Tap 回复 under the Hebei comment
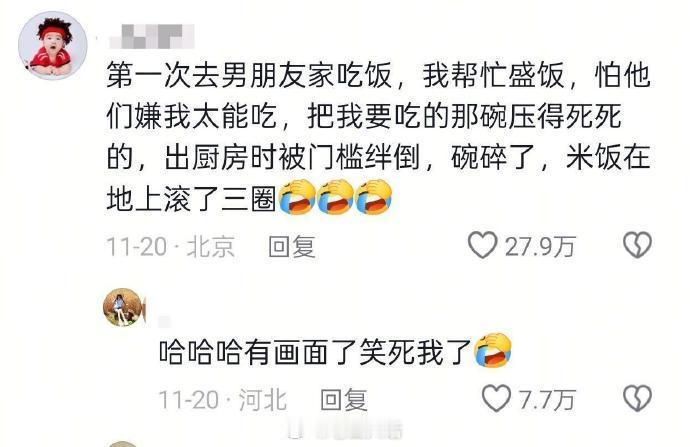 [x=344, y=400]
